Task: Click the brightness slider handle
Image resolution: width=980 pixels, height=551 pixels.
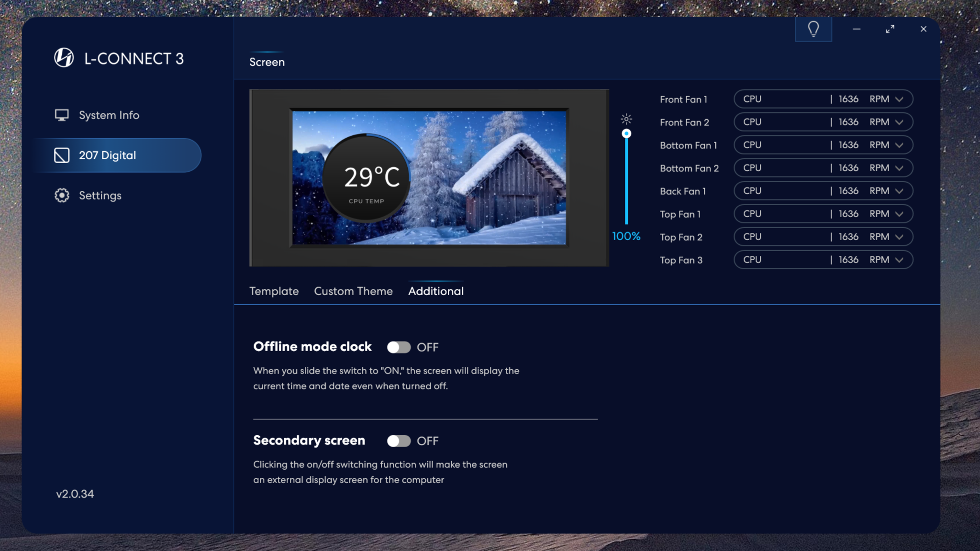Action: pyautogui.click(x=626, y=133)
